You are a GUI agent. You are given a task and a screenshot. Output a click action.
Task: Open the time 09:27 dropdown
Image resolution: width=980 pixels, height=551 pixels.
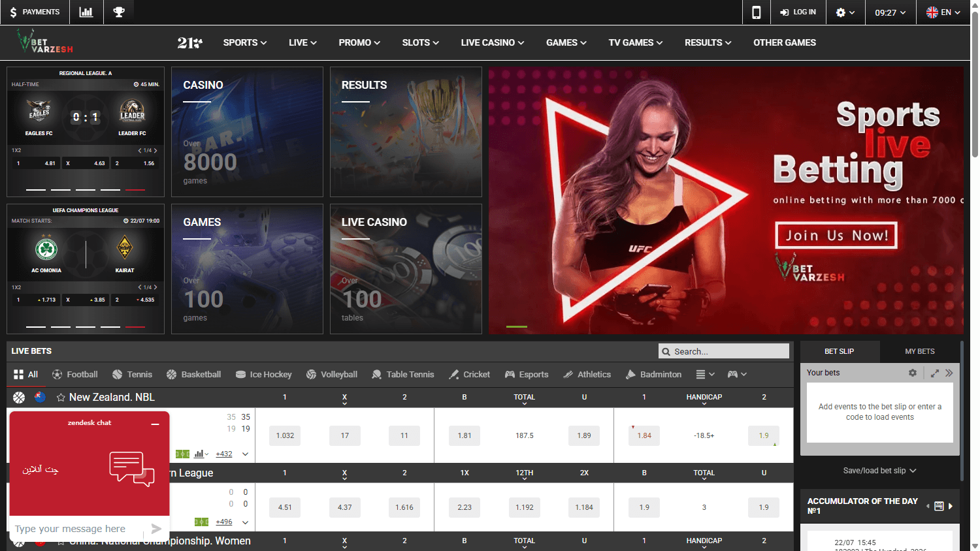(890, 12)
